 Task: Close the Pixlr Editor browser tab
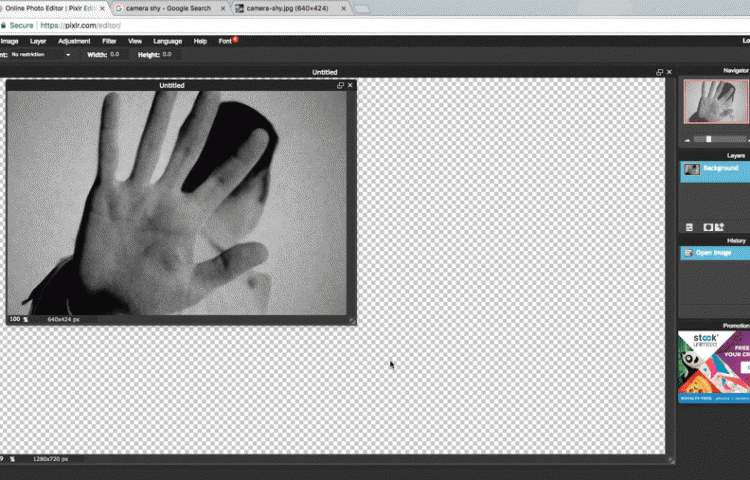[x=102, y=9]
